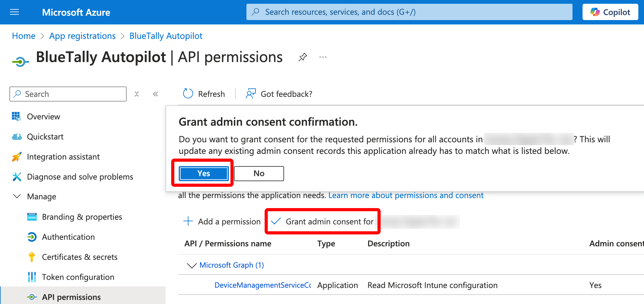Click the Overview grid icon
The width and height of the screenshot is (644, 304).
16,116
